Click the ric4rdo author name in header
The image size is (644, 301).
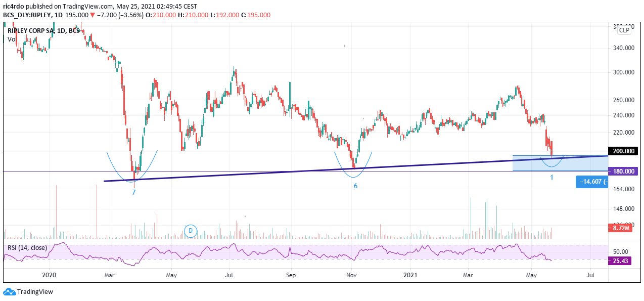14,7
